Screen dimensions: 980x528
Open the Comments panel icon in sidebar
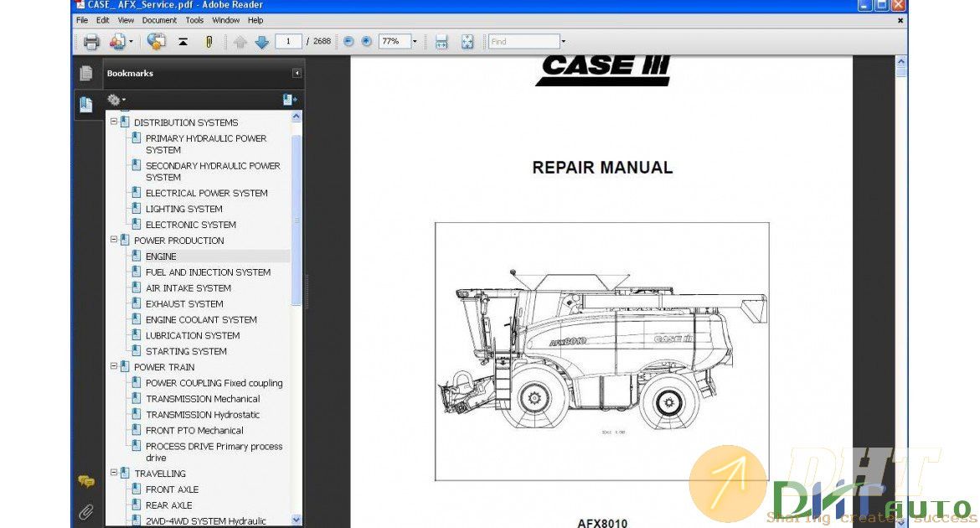tap(86, 481)
